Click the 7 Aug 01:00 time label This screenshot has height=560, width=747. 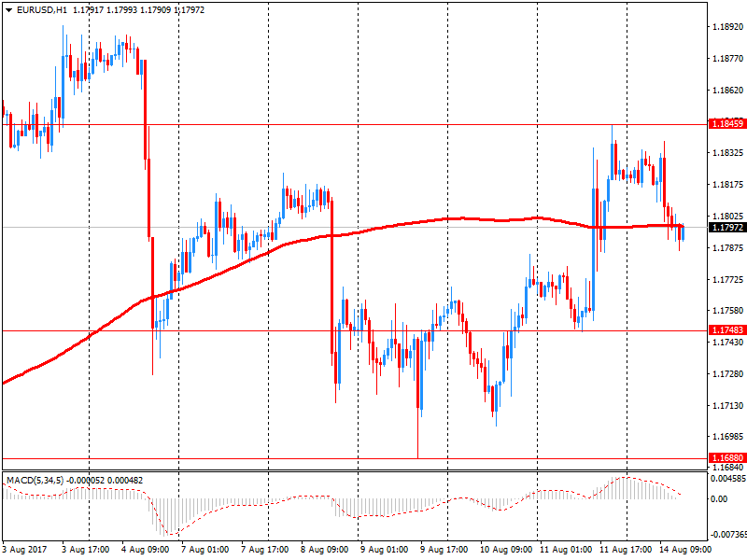pos(204,550)
